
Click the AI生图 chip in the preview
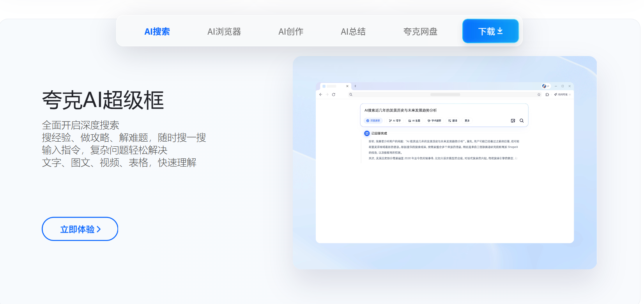(414, 121)
